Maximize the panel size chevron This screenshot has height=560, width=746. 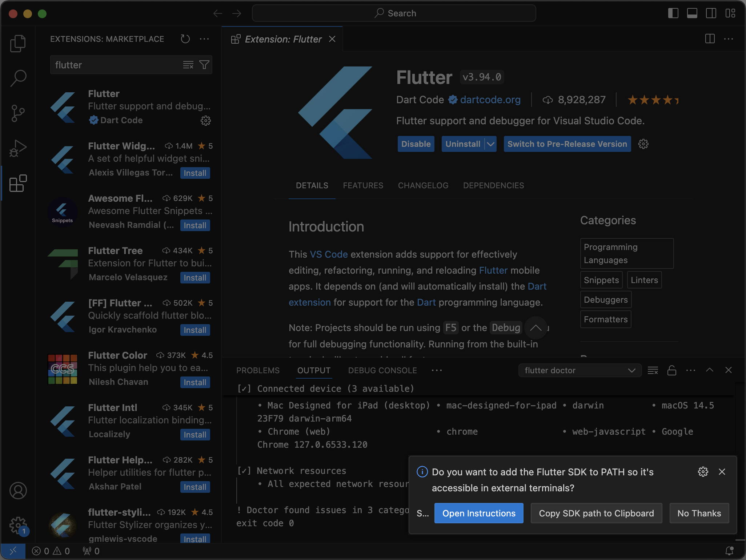(710, 370)
